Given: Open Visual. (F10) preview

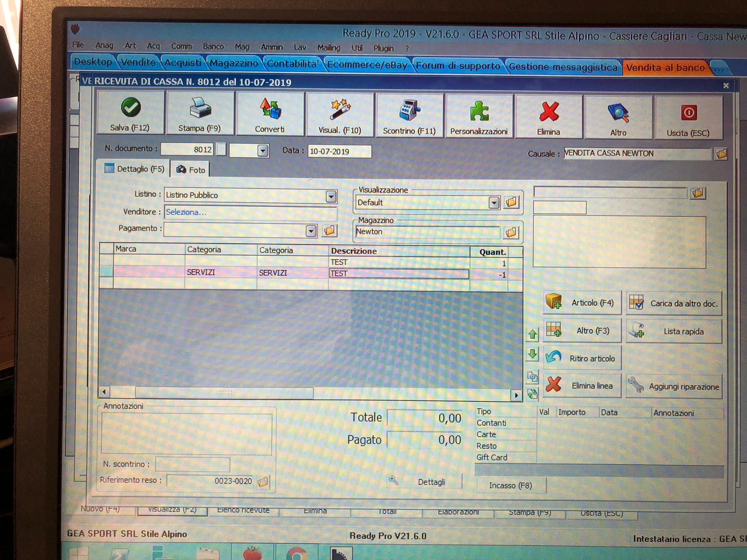Looking at the screenshot, I should coord(340,115).
